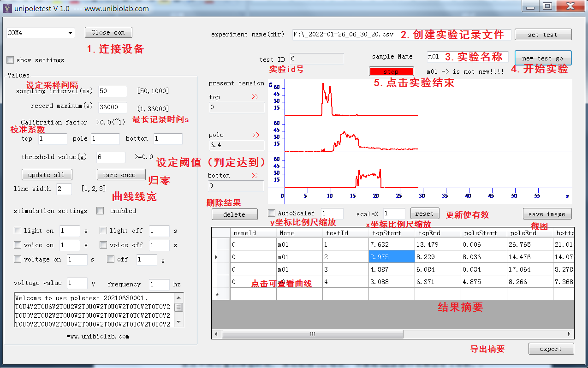Click the new test go button
This screenshot has width=588, height=368.
pos(543,58)
